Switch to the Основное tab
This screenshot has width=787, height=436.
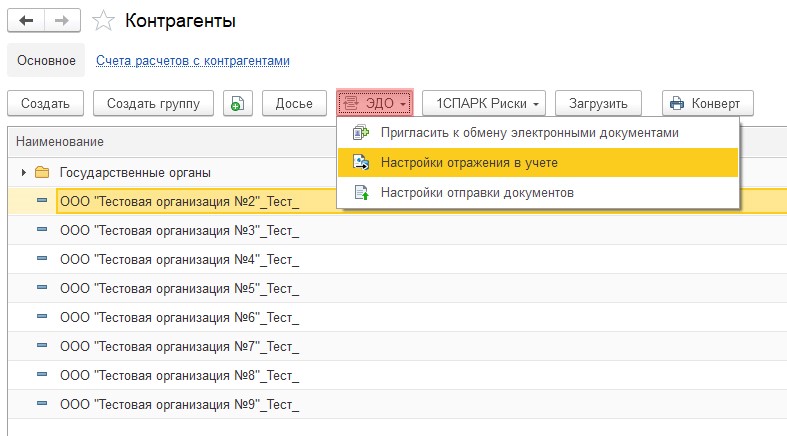[46, 60]
